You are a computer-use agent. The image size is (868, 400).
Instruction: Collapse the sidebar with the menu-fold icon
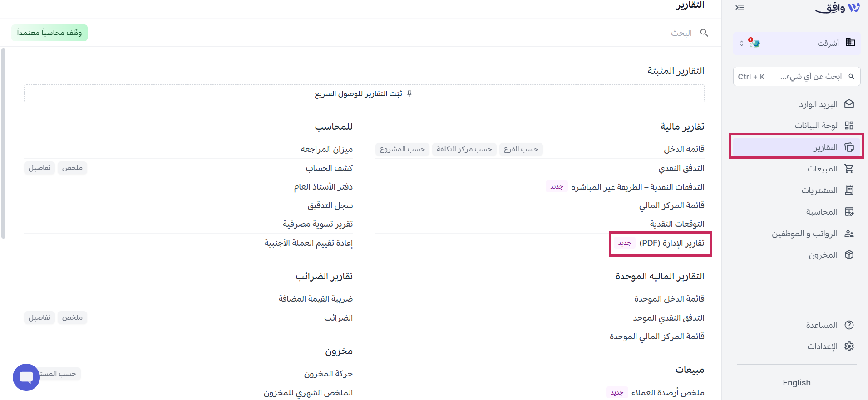(x=740, y=8)
